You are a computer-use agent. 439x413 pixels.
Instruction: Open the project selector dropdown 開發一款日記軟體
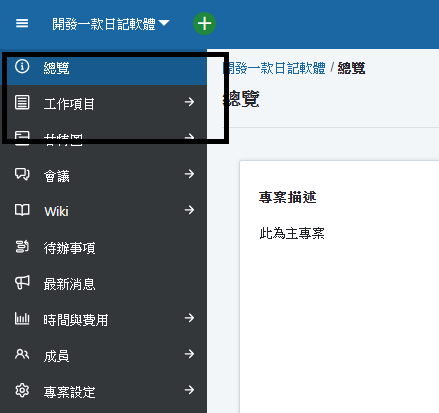pyautogui.click(x=111, y=24)
